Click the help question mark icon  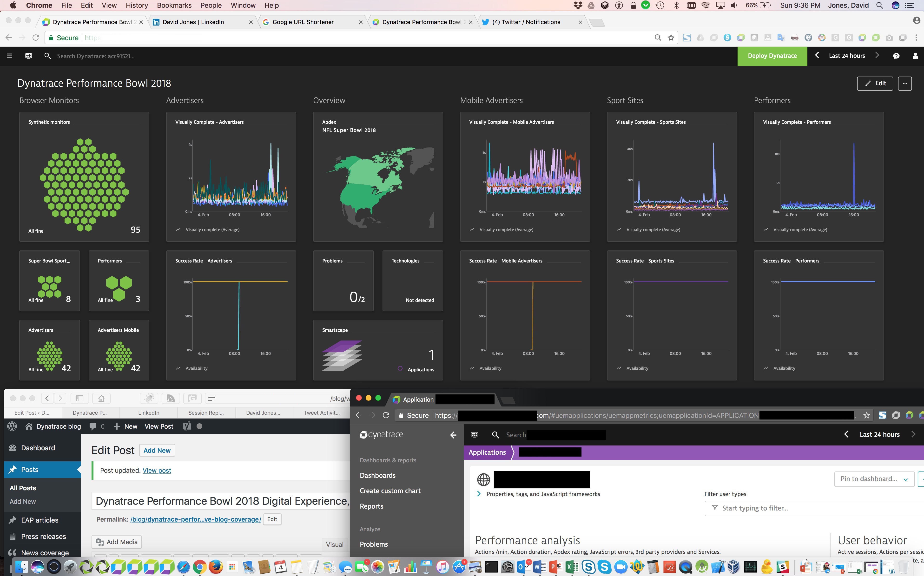[x=896, y=56]
